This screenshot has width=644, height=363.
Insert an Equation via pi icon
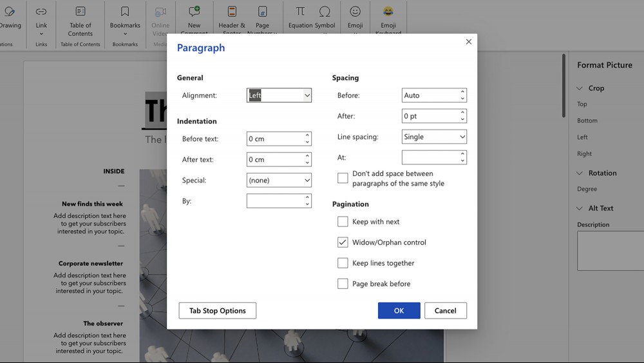point(301,12)
